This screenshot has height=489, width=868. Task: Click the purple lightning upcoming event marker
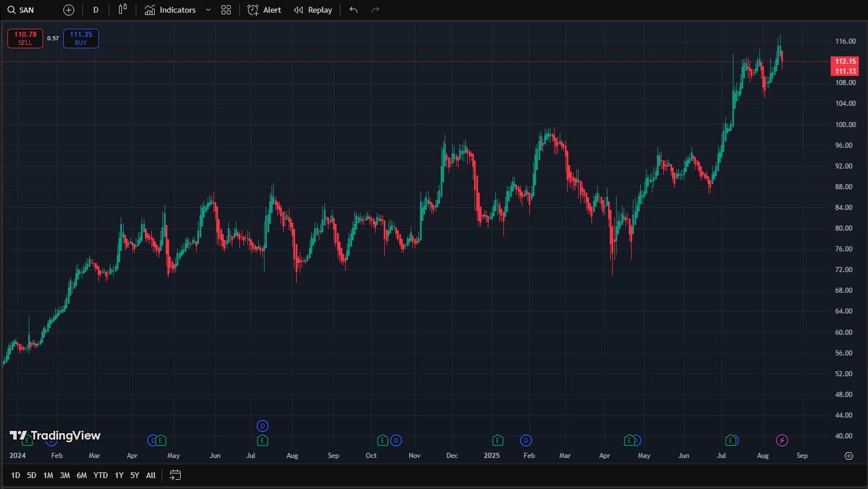tap(782, 441)
